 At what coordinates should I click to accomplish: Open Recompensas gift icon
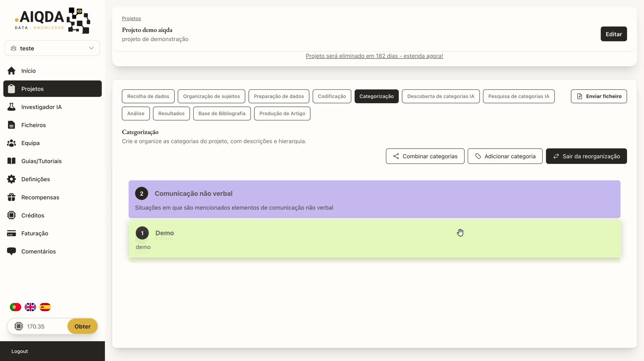11,197
